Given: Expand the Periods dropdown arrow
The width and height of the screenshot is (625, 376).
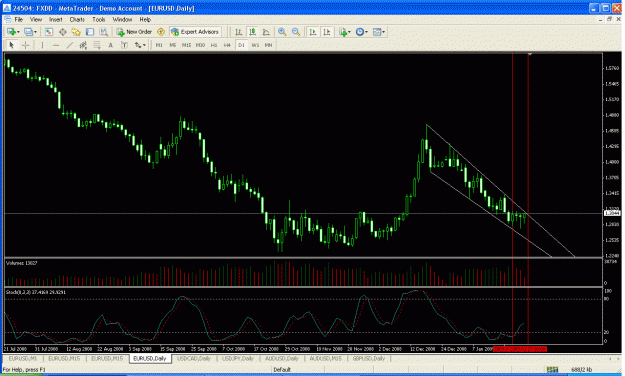Looking at the screenshot, I should (366, 32).
